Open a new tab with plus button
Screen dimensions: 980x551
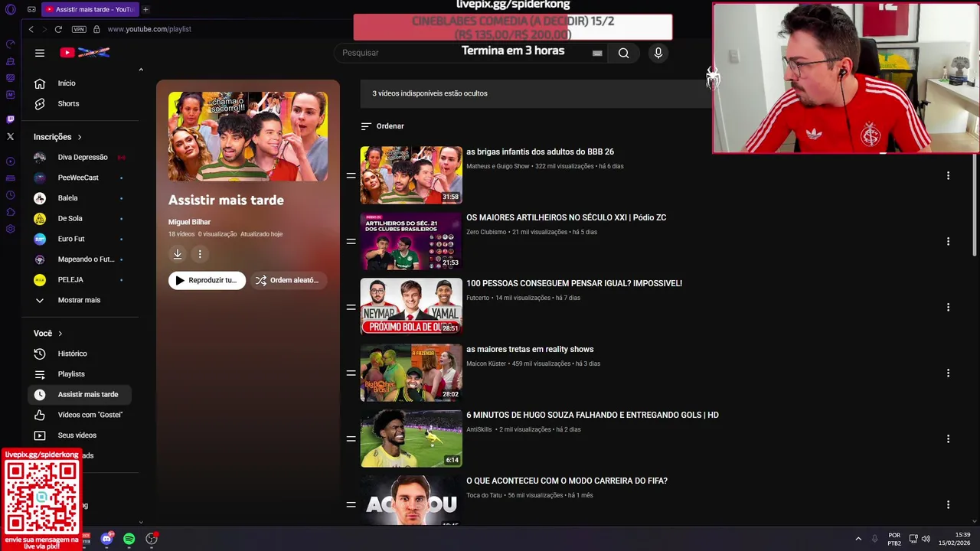point(145,9)
